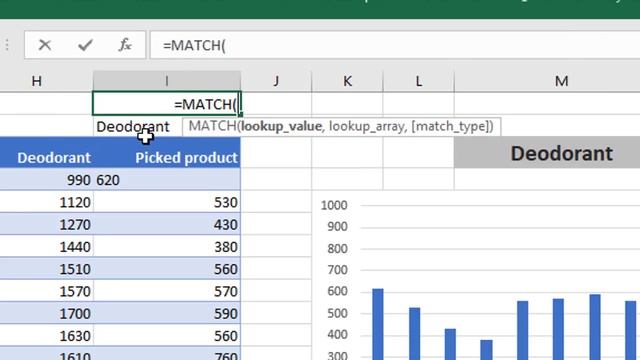Select the cell with value 1440
Image resolution: width=640 pixels, height=360 pixels.
[x=47, y=247]
